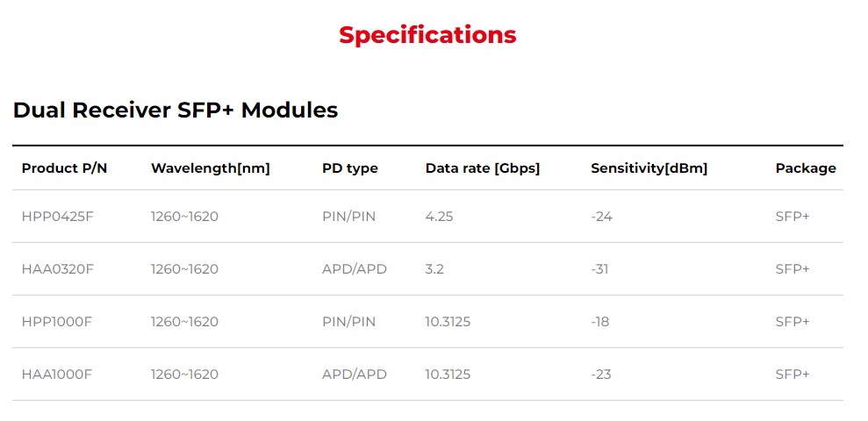This screenshot has width=868, height=421.
Task: Click the -31 sensitivity value
Action: click(x=599, y=269)
